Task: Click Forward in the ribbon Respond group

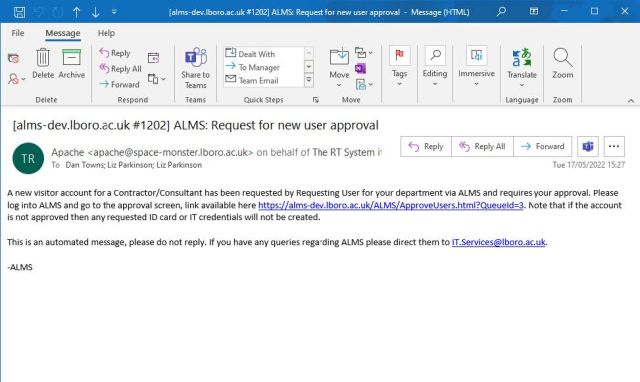Action: pos(120,84)
